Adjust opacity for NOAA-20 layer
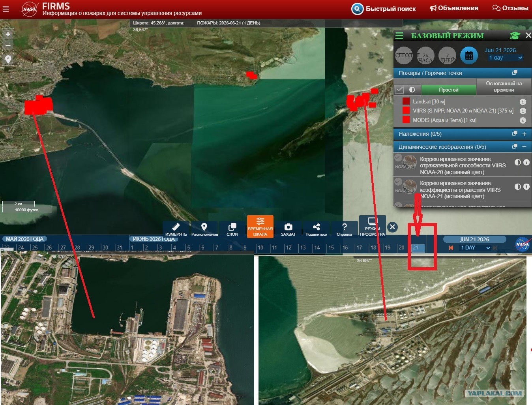Screen dimensions: 532x405 (x=518, y=162)
